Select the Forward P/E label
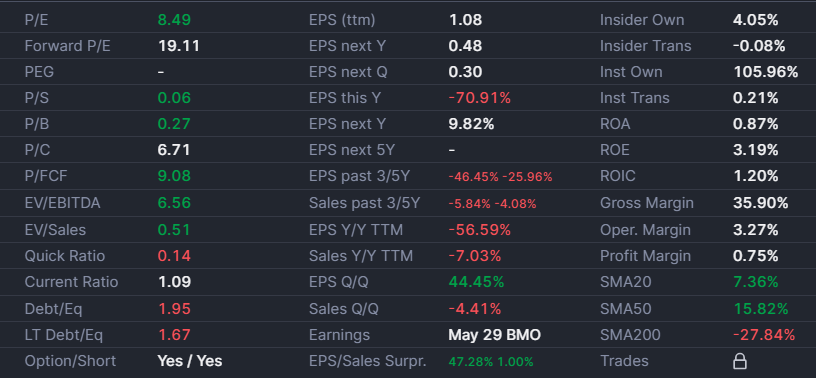 tap(68, 46)
